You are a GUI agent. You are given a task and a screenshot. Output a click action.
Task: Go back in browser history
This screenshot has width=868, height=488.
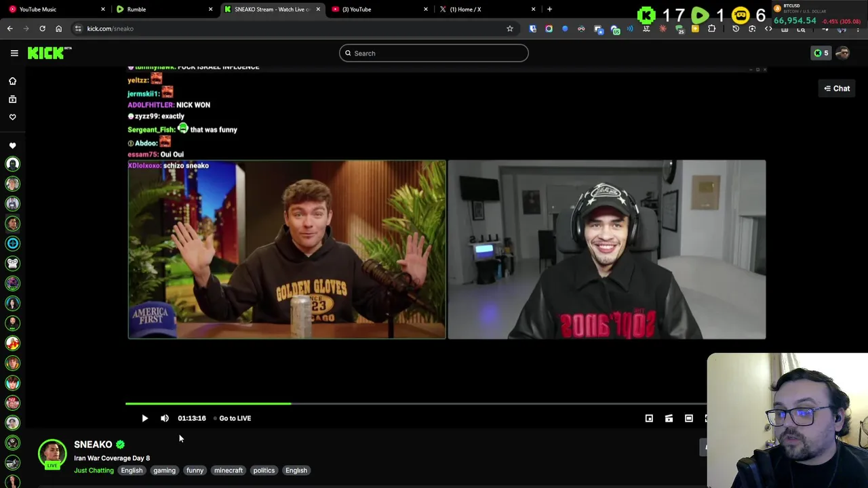tap(9, 28)
